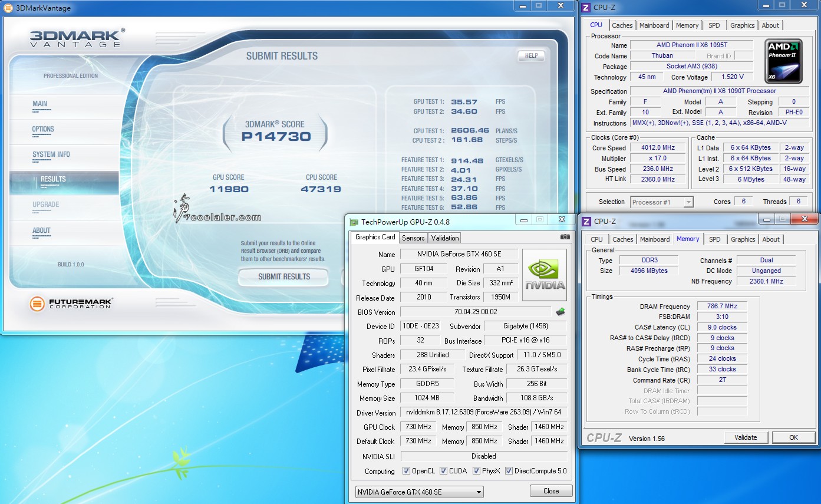Open the Graphics tab in lower CPU-Z window
The width and height of the screenshot is (821, 504).
[743, 239]
